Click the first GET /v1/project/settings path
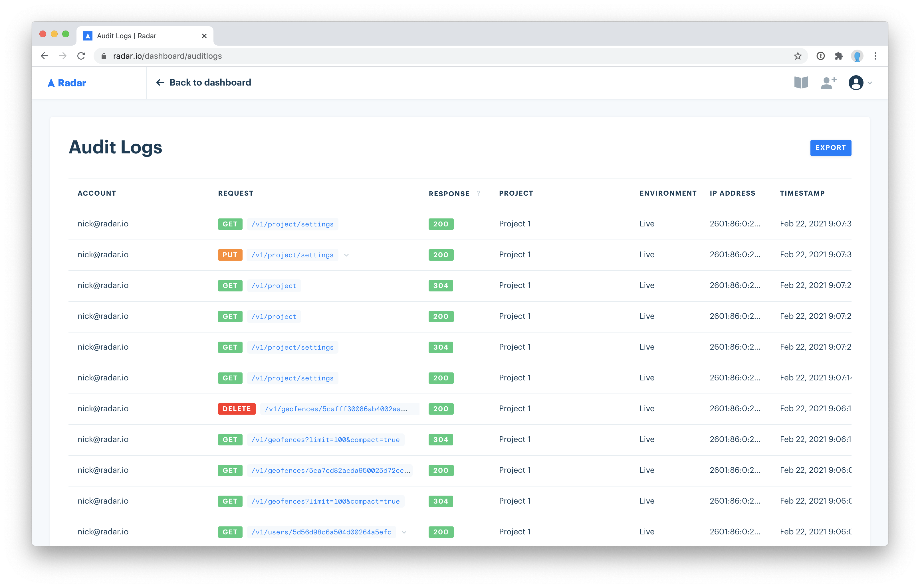The image size is (920, 588). 292,224
